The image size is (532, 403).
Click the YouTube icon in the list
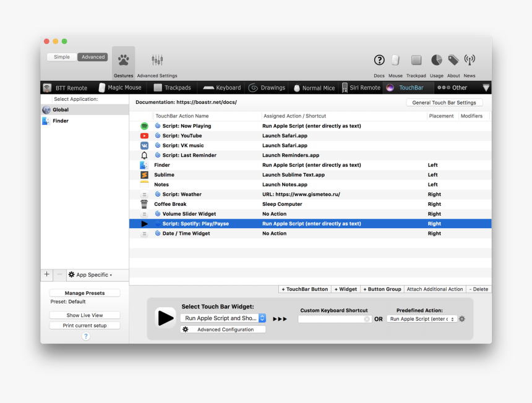click(144, 136)
